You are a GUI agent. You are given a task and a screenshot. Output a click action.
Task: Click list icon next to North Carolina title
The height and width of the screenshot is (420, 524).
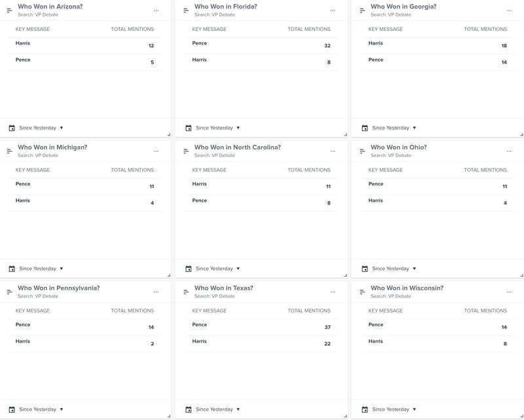tap(187, 151)
